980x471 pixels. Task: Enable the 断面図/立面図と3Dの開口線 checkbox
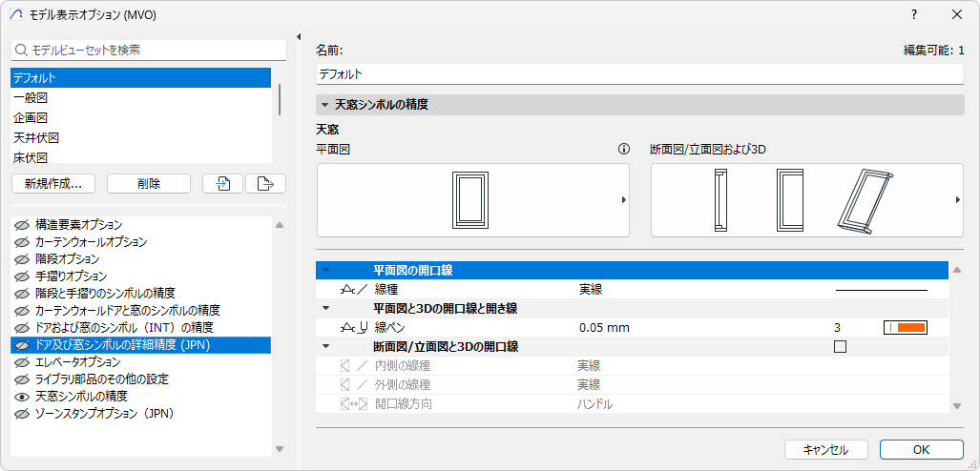coord(840,346)
